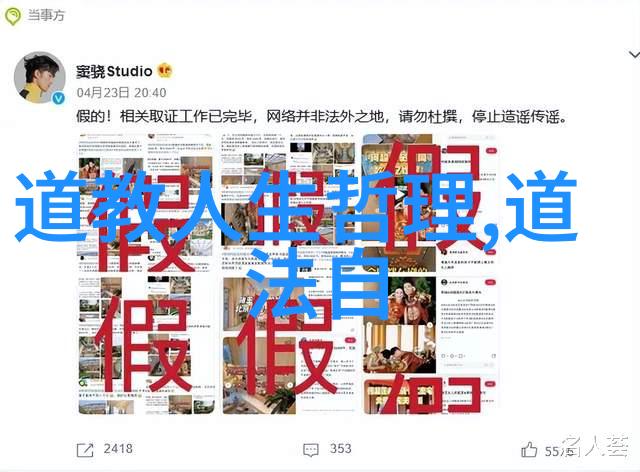Share the post via the repost icon
Screen dimensions: 640x472
pos(85,450)
